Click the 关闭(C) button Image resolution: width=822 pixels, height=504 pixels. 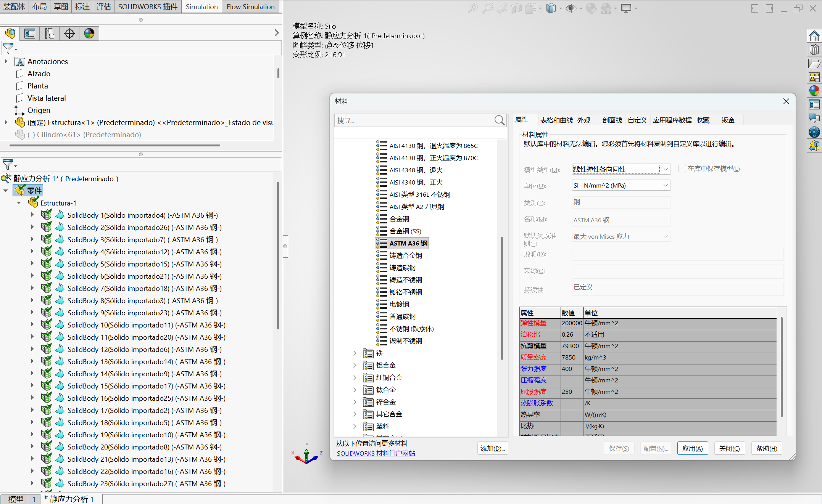click(729, 448)
